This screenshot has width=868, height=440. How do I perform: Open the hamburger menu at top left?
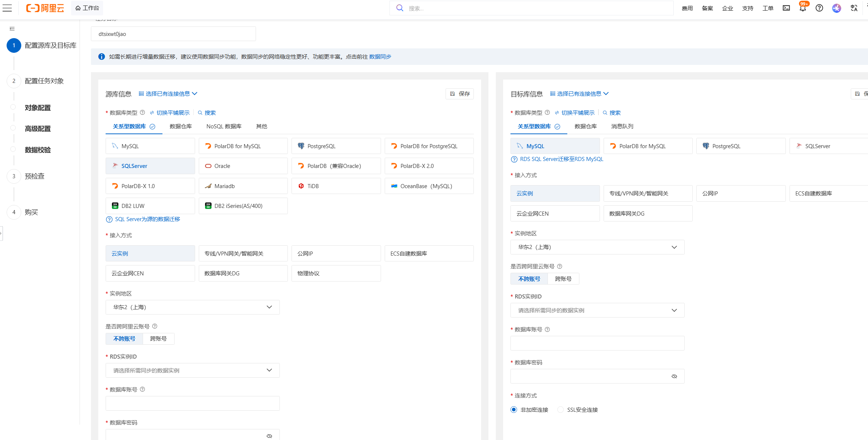tap(7, 8)
